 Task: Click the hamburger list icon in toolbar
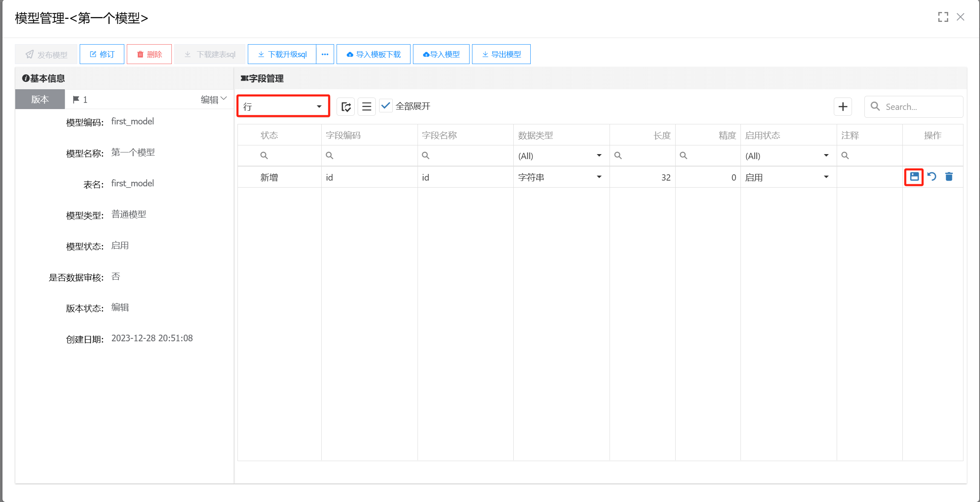click(366, 107)
